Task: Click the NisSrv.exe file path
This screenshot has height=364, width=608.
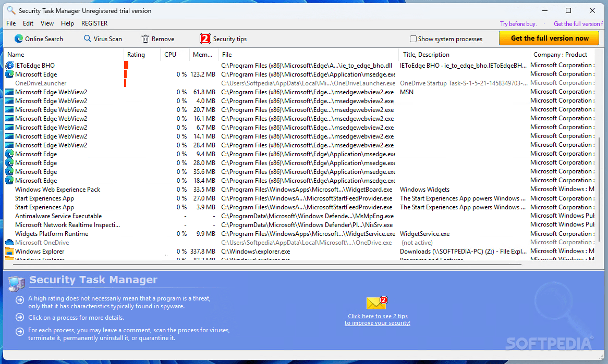Action: click(307, 225)
